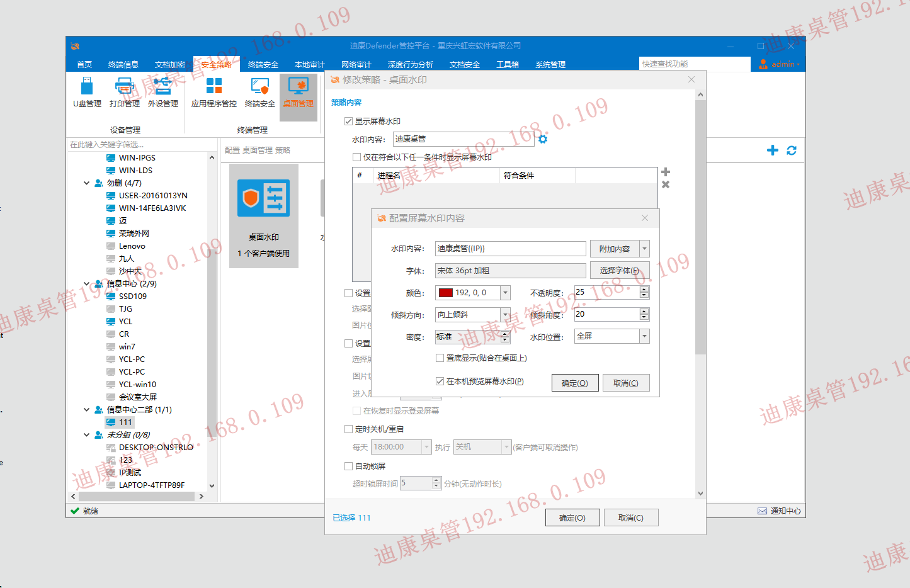Open the 打印管理 printer tool
This screenshot has width=910, height=588.
click(125, 93)
